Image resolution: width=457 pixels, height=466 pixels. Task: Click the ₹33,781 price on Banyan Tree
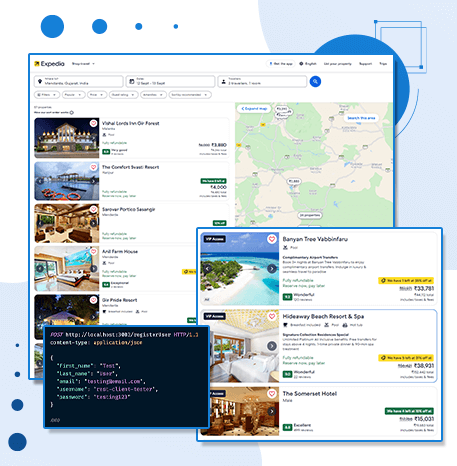(x=424, y=288)
